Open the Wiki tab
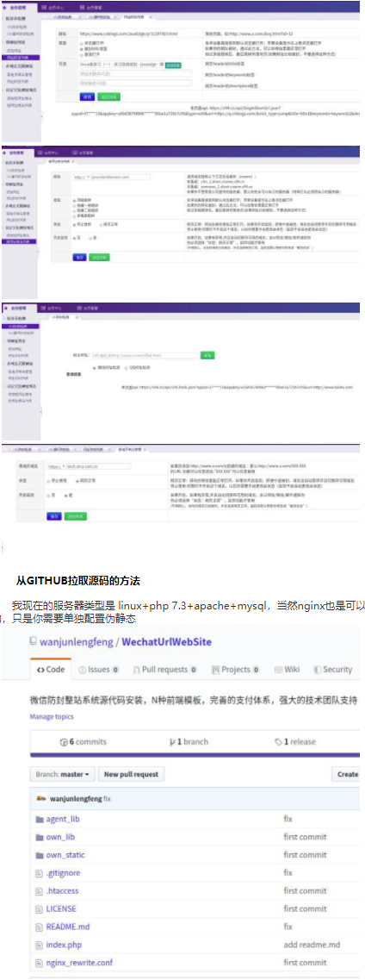The image size is (365, 980). (x=287, y=670)
